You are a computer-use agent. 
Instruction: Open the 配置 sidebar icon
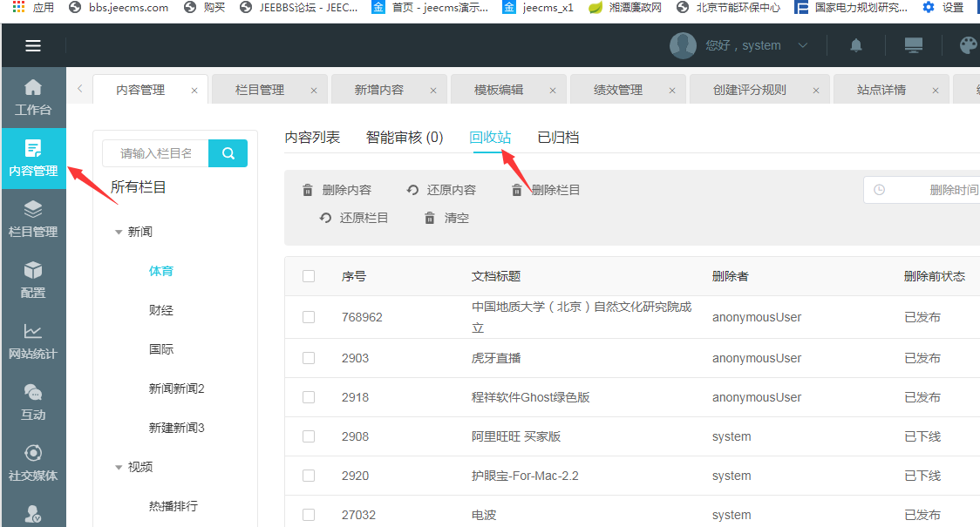tap(33, 280)
